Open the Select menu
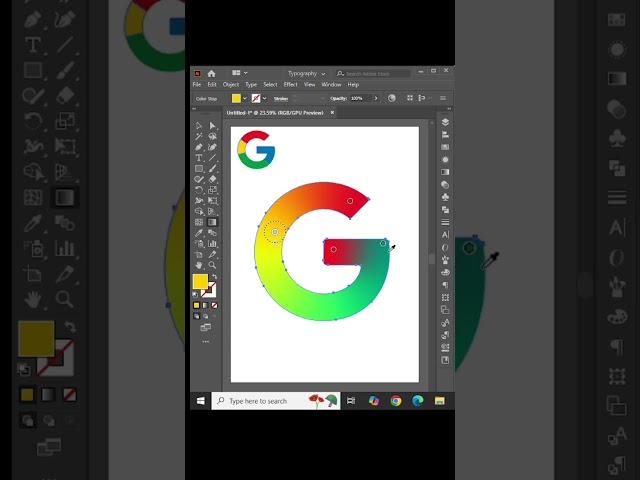The image size is (640, 480). (270, 84)
